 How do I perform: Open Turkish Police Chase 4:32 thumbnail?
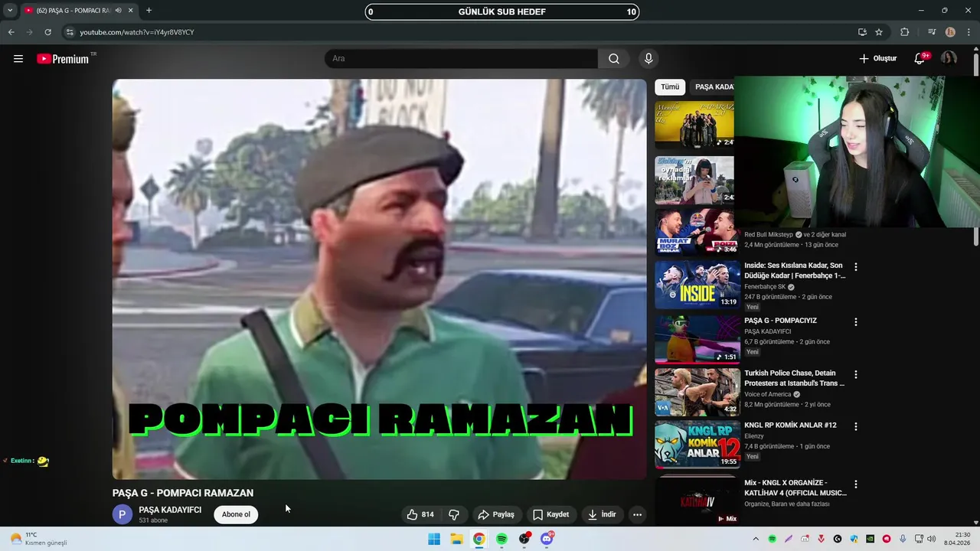(x=697, y=392)
